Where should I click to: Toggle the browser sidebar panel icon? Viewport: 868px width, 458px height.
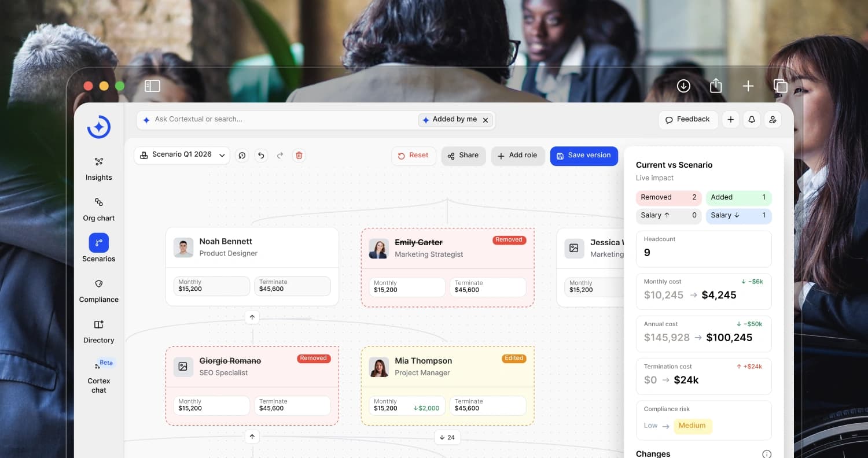152,86
